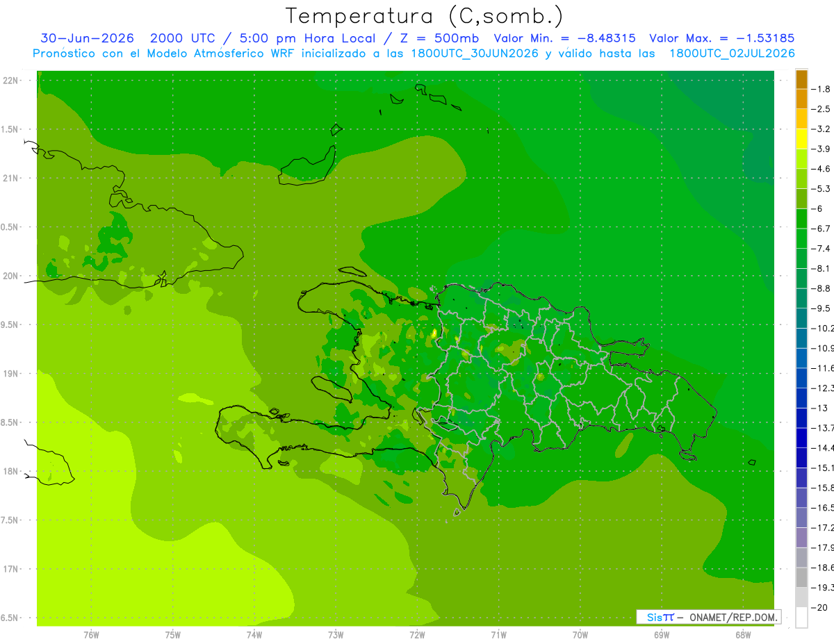The image size is (834, 644).
Task: Click the "-8.8" colorbar value
Action: click(821, 288)
